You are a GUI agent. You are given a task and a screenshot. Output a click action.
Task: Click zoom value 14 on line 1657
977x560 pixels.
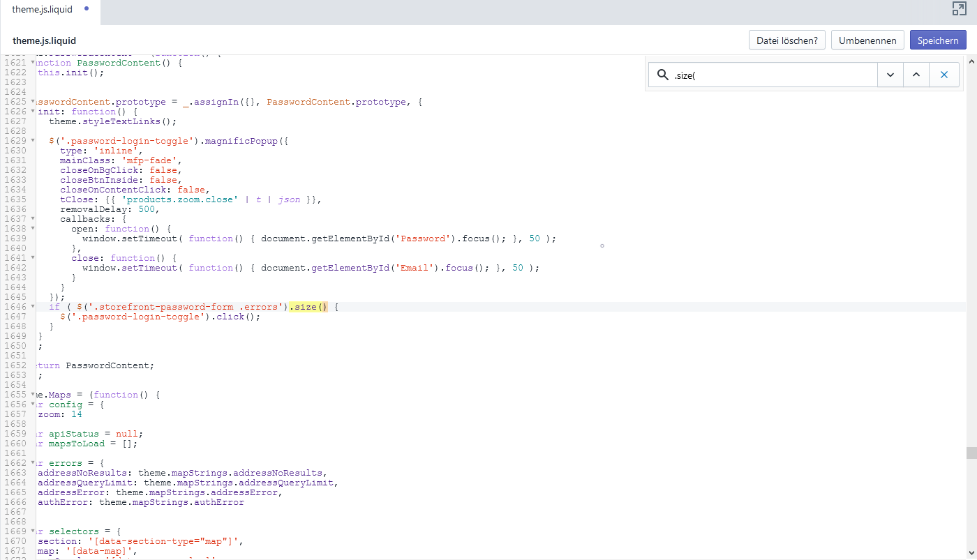point(77,414)
